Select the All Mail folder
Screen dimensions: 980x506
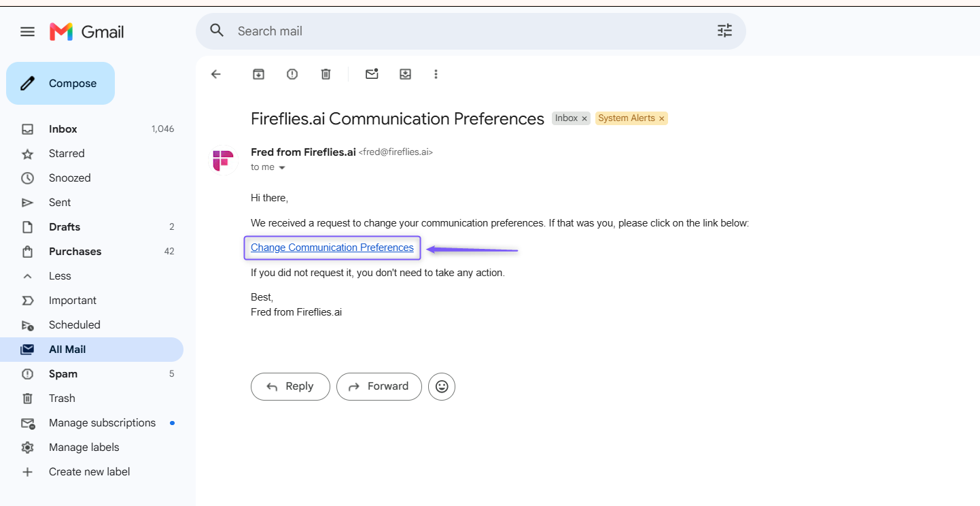pos(92,350)
